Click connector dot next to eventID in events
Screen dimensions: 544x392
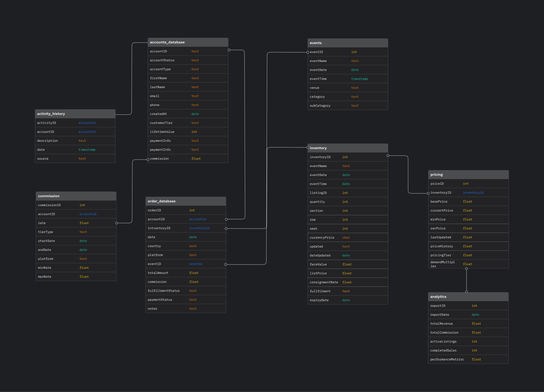pyautogui.click(x=308, y=52)
